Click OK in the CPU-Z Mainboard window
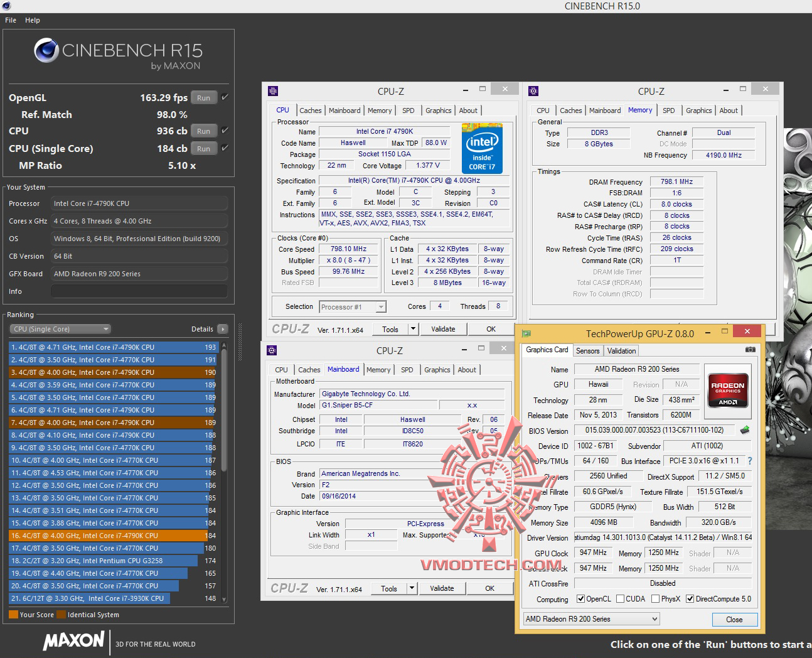The image size is (812, 658). coord(490,588)
